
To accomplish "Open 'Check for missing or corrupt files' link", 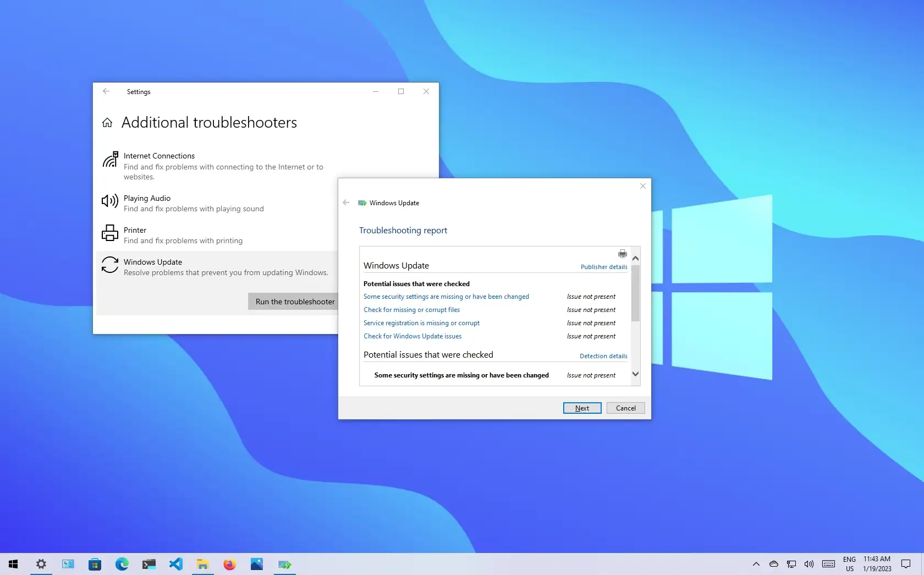I will (411, 310).
